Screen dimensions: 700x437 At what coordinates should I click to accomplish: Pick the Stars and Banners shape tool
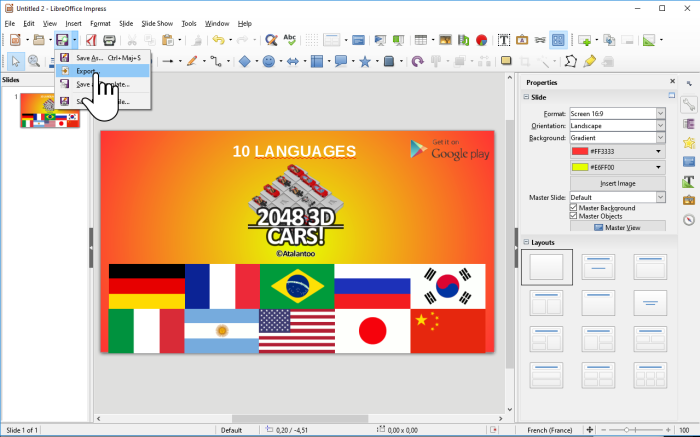click(x=365, y=61)
